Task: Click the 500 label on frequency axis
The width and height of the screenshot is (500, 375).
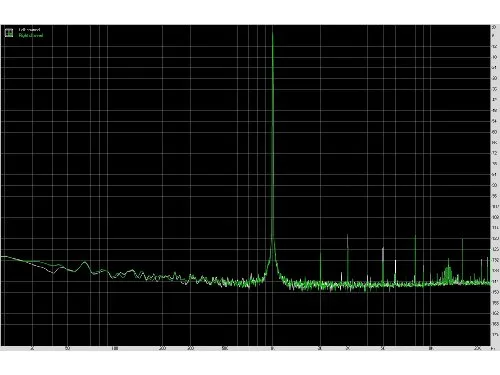Action: pyautogui.click(x=225, y=349)
